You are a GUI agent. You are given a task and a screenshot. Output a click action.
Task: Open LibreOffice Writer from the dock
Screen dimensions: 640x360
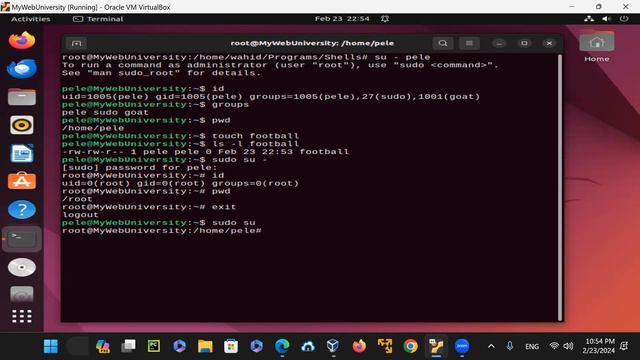(22, 153)
